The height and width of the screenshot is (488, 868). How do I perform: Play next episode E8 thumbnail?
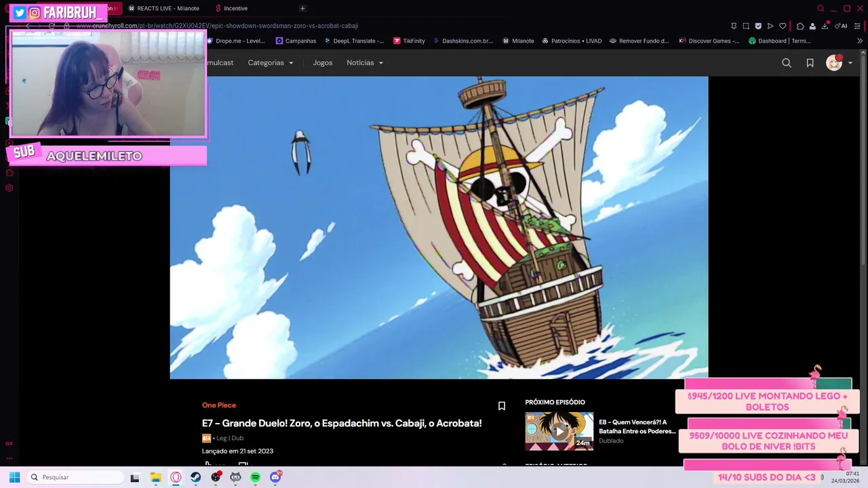[559, 431]
